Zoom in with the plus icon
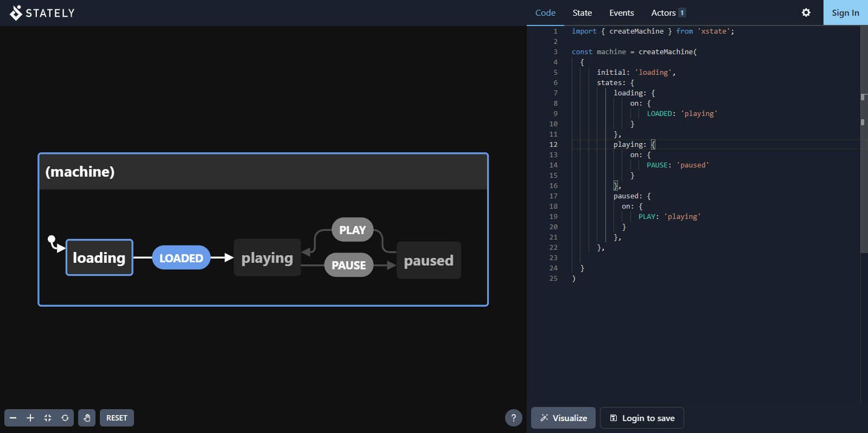This screenshot has width=868, height=433. [30, 418]
